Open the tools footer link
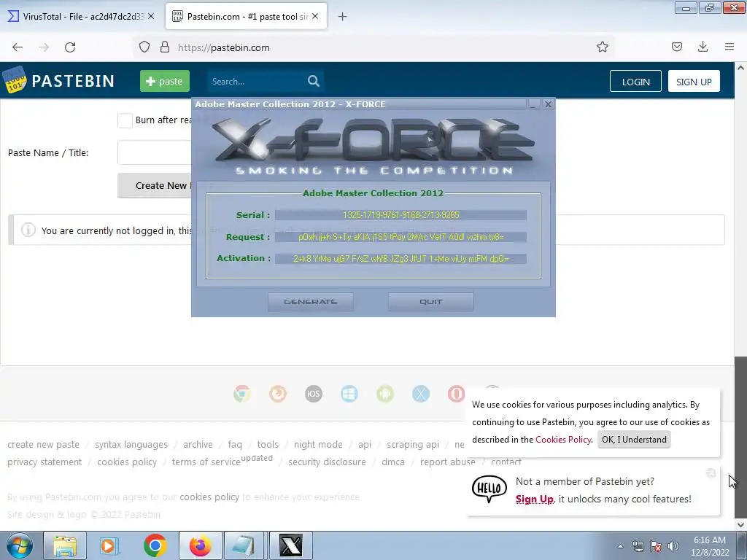 (x=268, y=444)
